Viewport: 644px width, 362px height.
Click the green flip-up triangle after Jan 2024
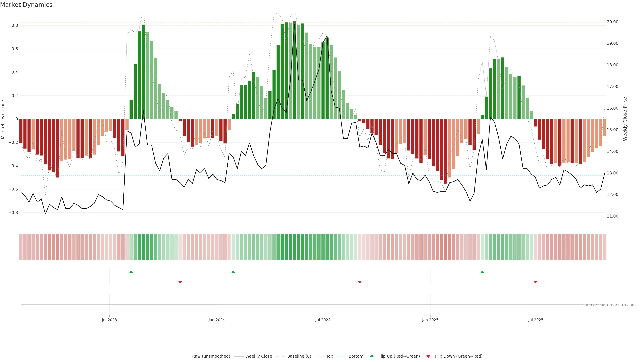233,272
